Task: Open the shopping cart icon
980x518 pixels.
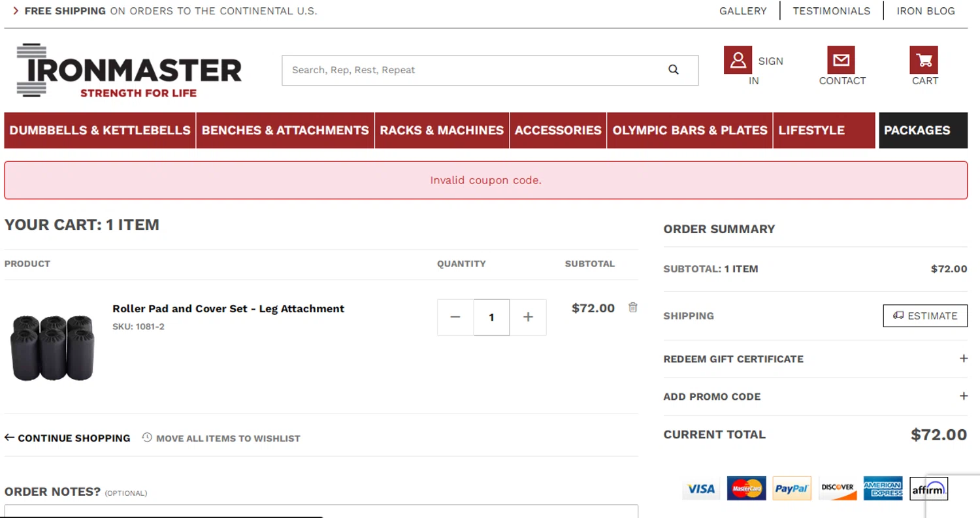Action: [x=924, y=60]
